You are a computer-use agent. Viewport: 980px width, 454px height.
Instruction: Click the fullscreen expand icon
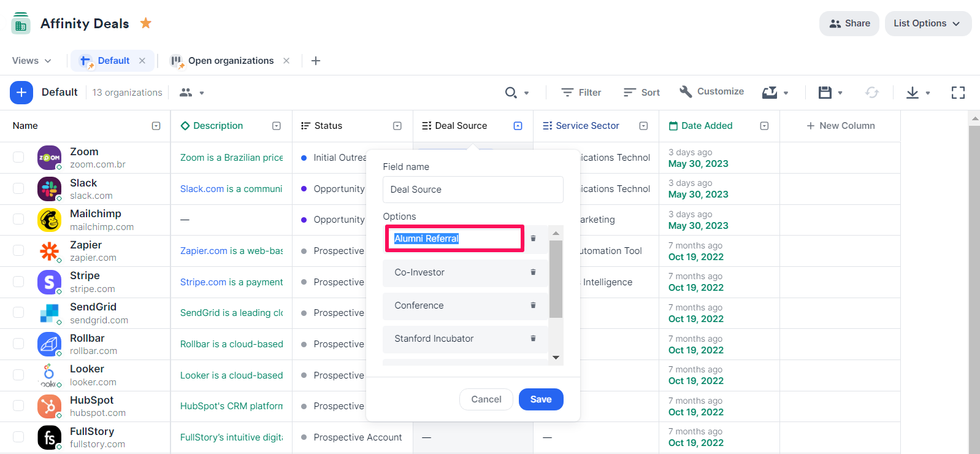pyautogui.click(x=958, y=93)
